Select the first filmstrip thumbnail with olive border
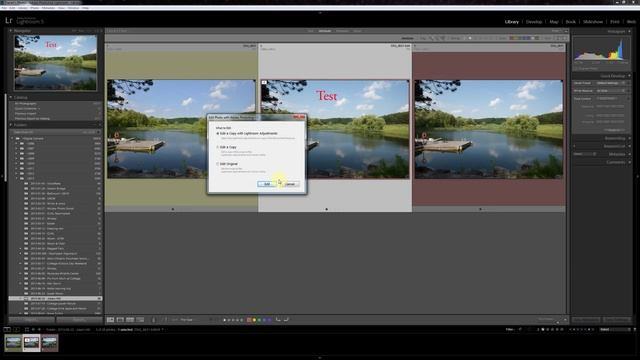This screenshot has height=360, width=640. [x=13, y=343]
